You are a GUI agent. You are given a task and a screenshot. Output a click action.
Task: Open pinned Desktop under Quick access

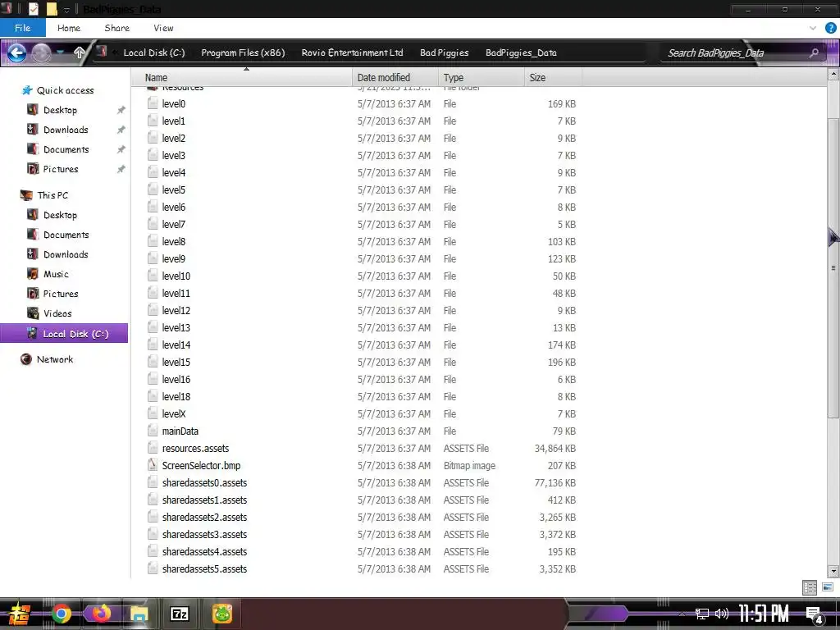(60, 110)
